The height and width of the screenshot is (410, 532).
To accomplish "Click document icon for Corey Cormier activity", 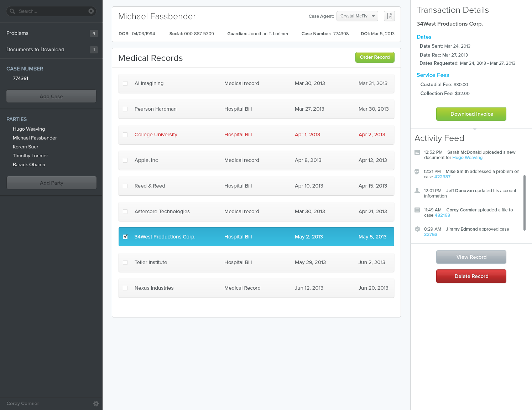I will click(417, 210).
